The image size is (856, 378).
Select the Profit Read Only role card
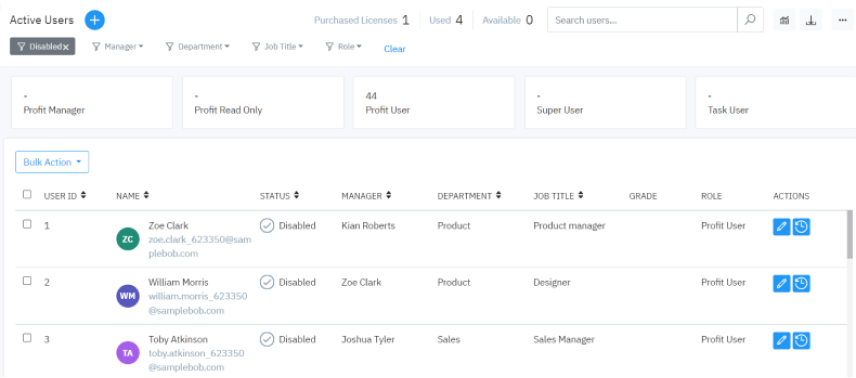(263, 103)
